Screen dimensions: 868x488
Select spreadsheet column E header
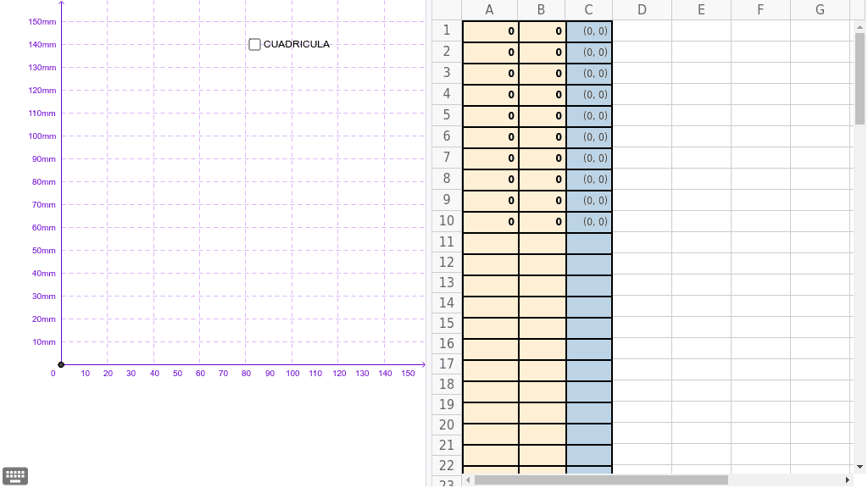point(701,10)
